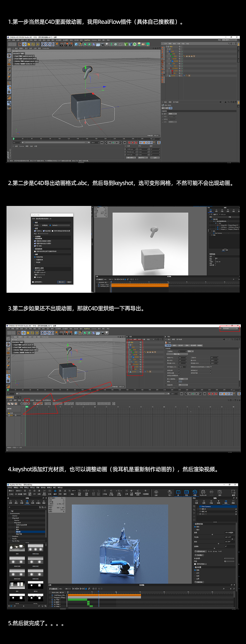Viewport: 246px width, 644px height.
Task: Switch to Scene tab in KeyShot project panel
Action: [196, 502]
